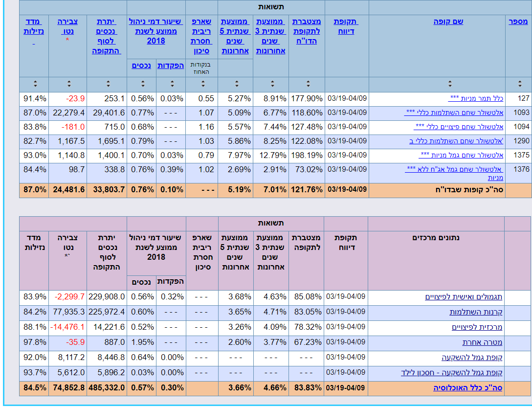Open fund link אלטשולר שחם השתלמות כללי ב'
The height and width of the screenshot is (407, 532).
point(456,141)
